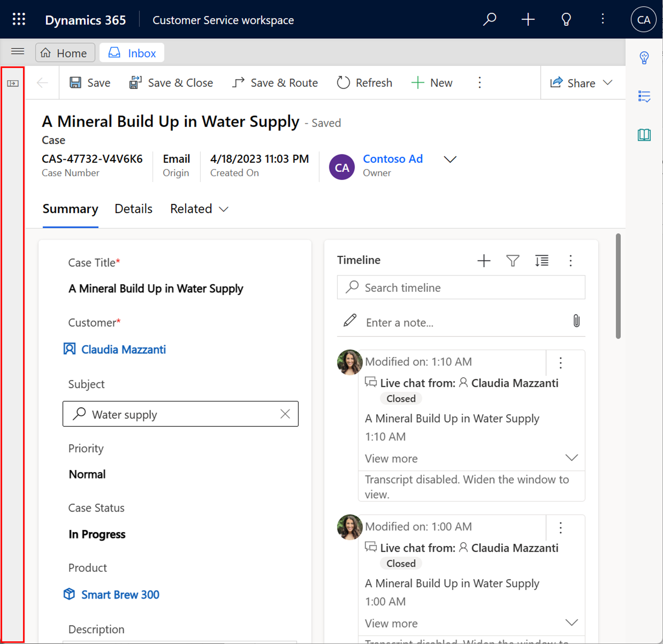Add a timeline record with plus icon
Image resolution: width=663 pixels, height=644 pixels.
pos(484,261)
